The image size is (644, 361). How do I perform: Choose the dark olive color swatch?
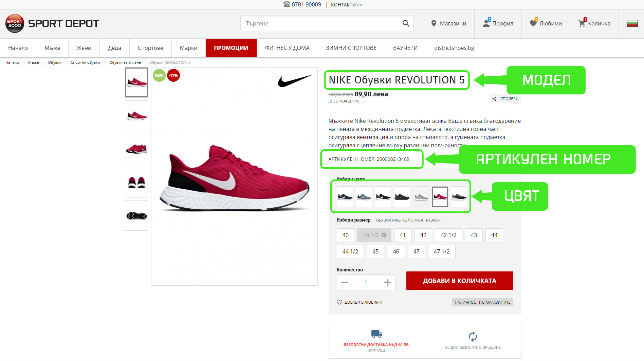coord(459,196)
